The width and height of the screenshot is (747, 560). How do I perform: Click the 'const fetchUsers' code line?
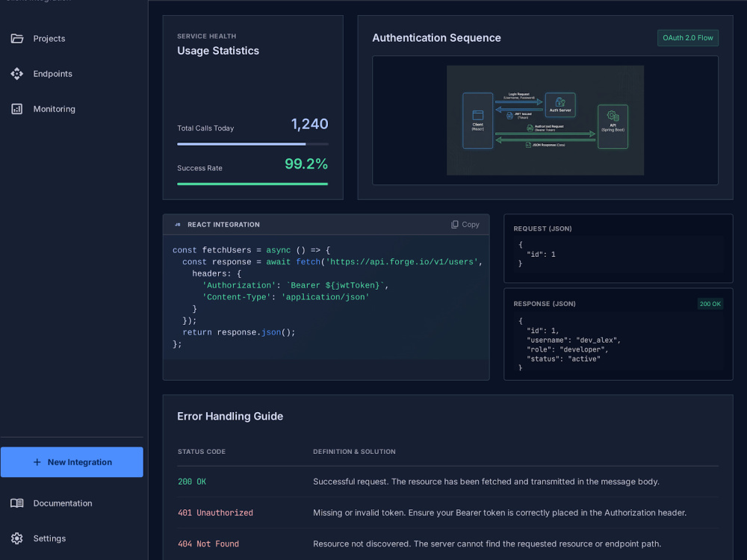coord(251,250)
